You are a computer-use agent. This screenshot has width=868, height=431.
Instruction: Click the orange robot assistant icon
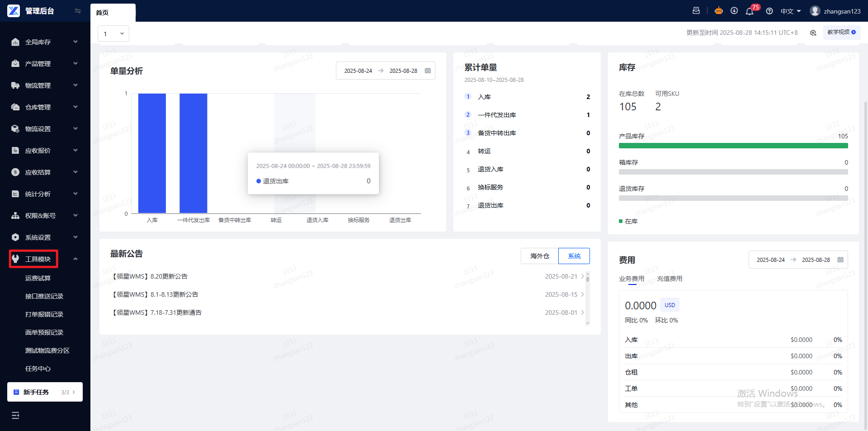coord(719,11)
